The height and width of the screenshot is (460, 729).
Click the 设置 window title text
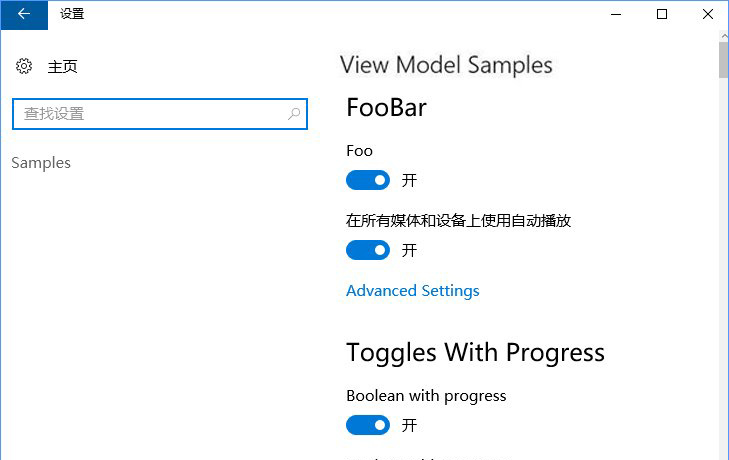click(72, 14)
